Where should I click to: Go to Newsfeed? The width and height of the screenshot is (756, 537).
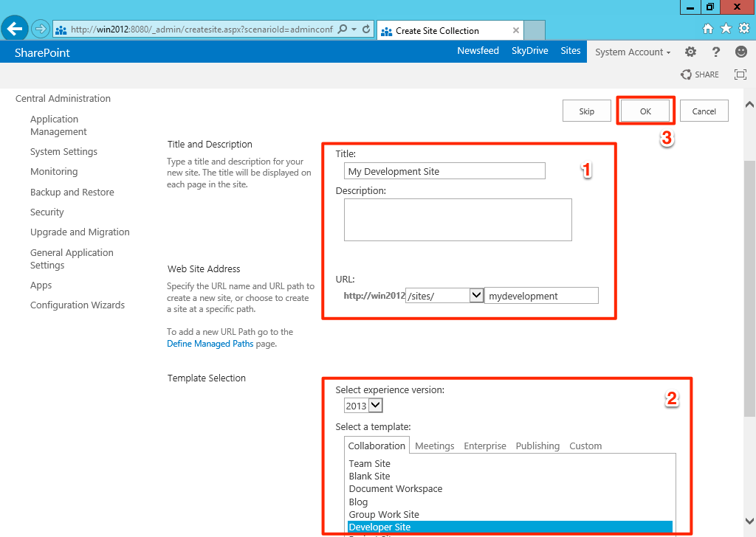pos(478,51)
